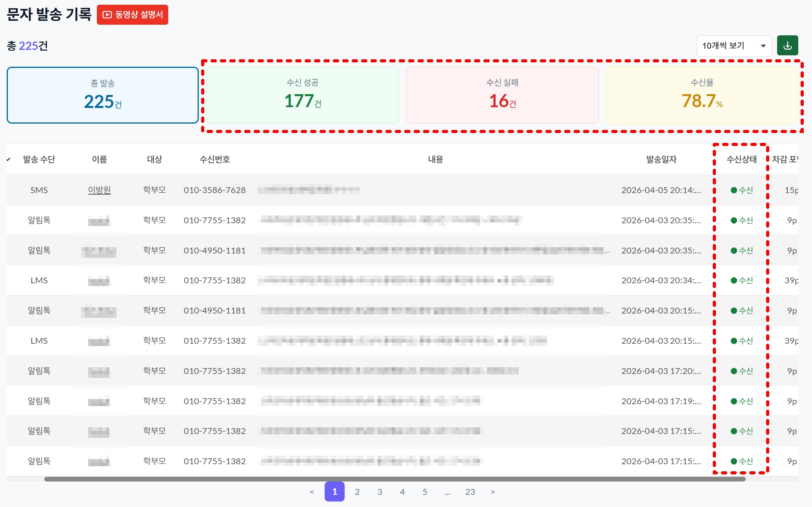Expand the 10개씩 보기 dropdown
812x507 pixels.
tap(734, 46)
